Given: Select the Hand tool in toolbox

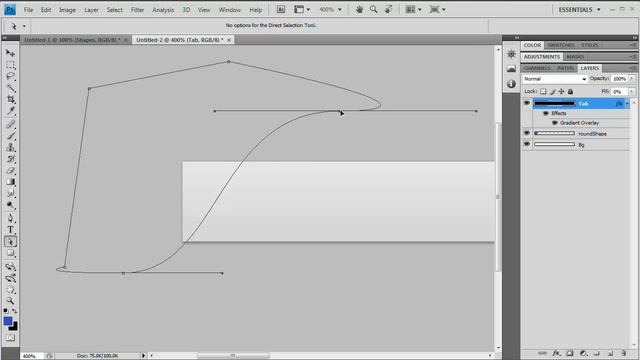Looking at the screenshot, I should [x=10, y=290].
